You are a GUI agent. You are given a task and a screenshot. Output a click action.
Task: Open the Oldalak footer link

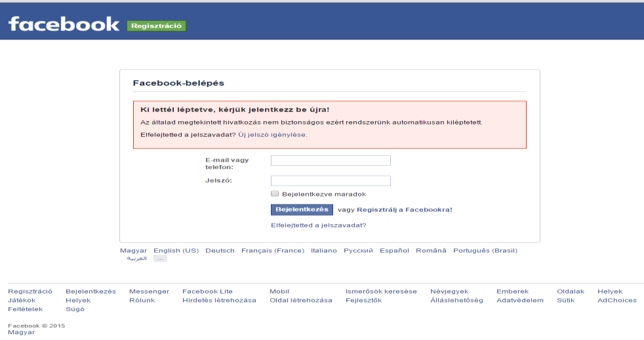(571, 292)
